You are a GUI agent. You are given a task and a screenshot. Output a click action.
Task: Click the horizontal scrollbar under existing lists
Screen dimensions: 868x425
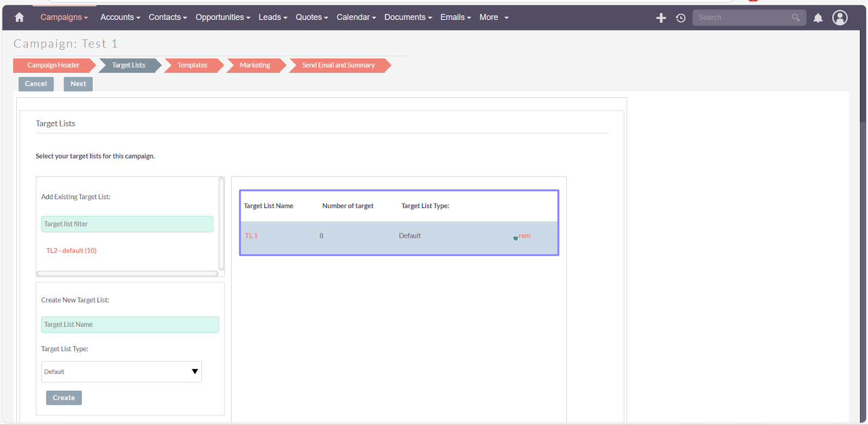click(127, 274)
